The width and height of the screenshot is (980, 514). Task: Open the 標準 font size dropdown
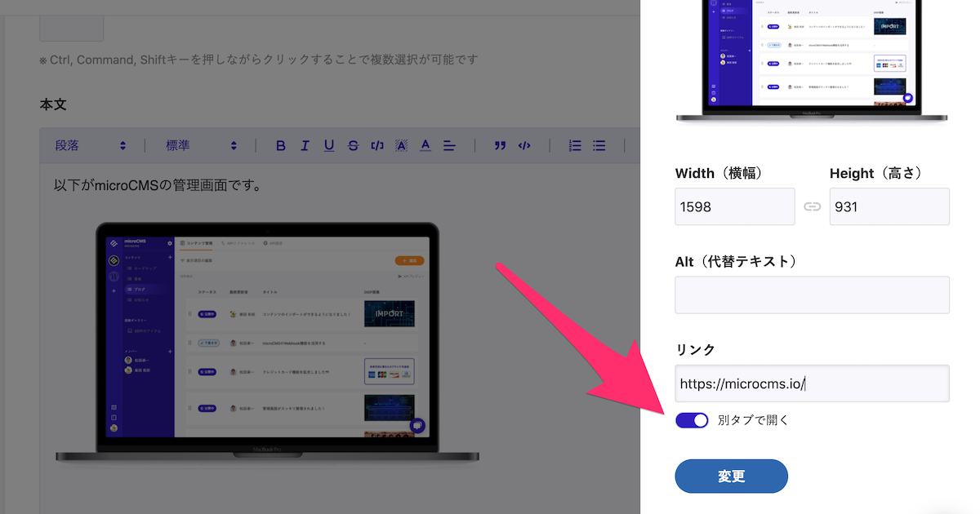tap(201, 146)
